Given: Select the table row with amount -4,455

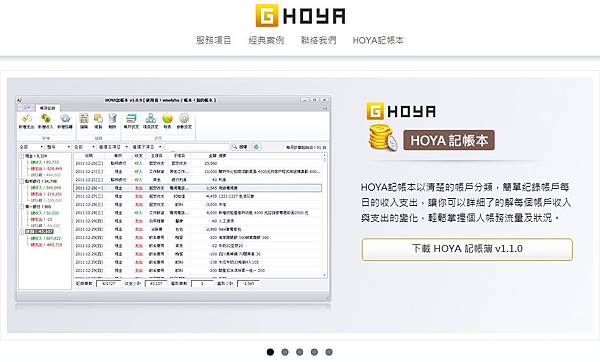Looking at the screenshot, I should pyautogui.click(x=197, y=196).
